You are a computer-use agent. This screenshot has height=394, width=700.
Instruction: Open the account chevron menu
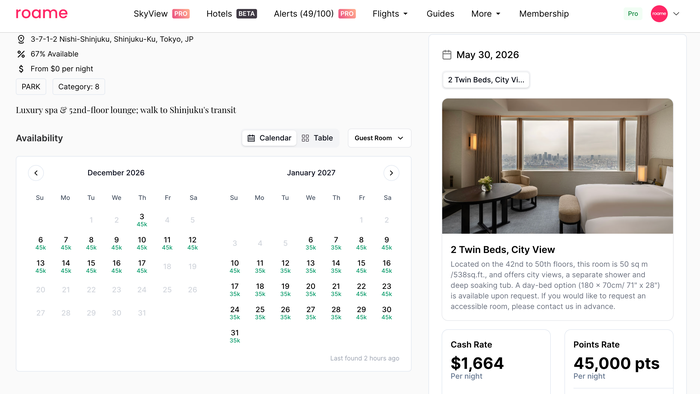[676, 14]
